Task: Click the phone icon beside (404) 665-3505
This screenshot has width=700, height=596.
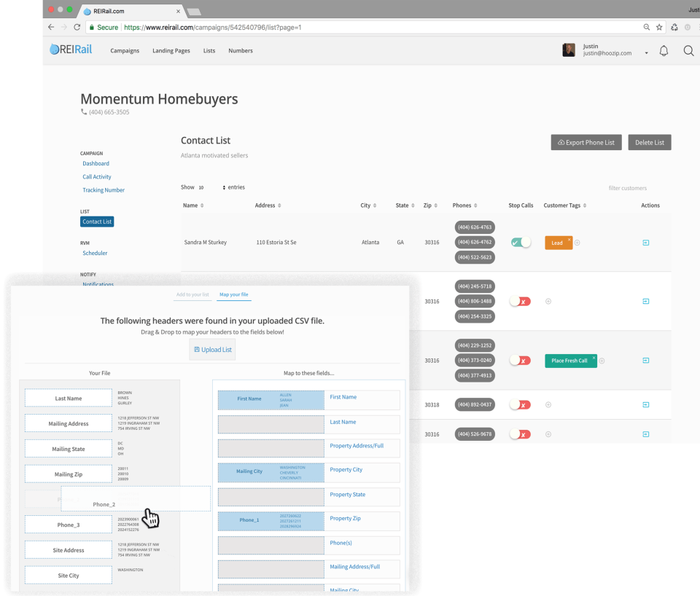Action: click(84, 112)
